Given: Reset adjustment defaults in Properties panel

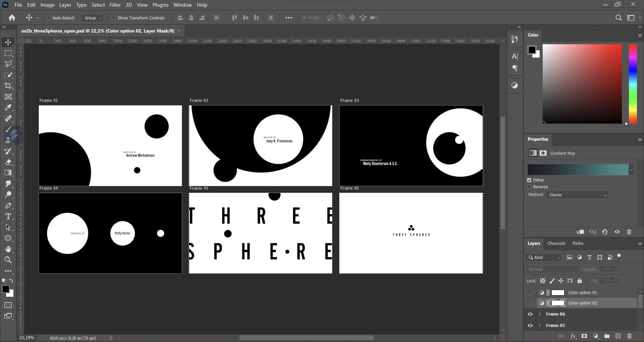Looking at the screenshot, I should [605, 232].
